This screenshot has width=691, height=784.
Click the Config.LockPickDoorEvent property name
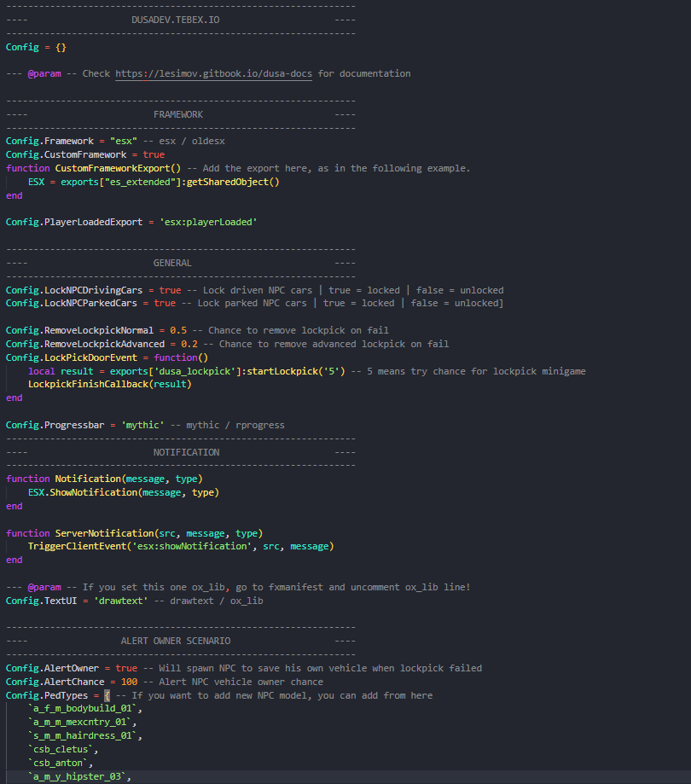[72, 357]
